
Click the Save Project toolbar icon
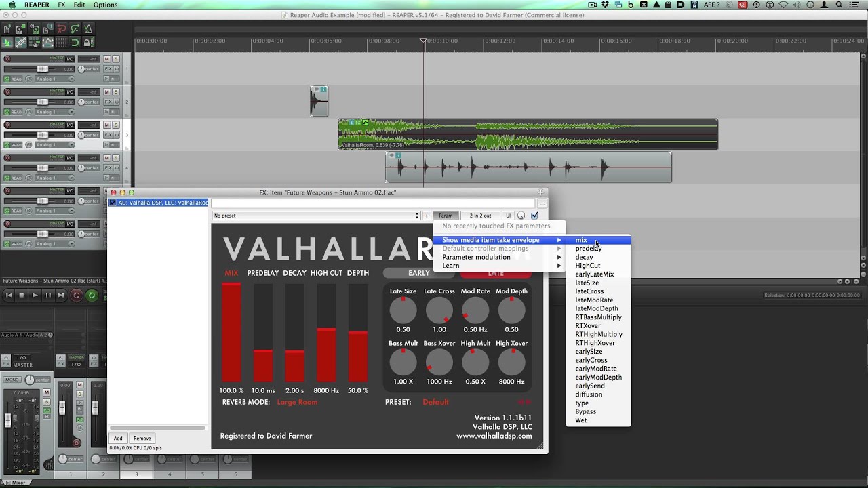click(35, 29)
